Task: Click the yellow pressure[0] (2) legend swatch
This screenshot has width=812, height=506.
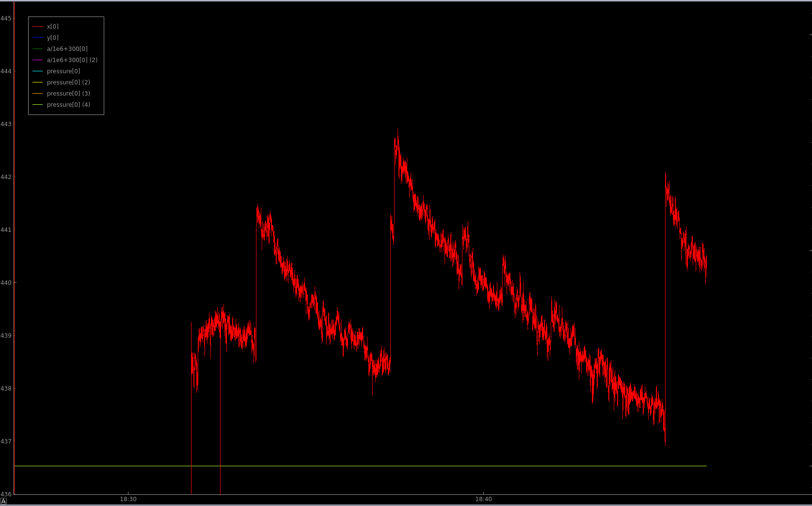Action: 37,82
